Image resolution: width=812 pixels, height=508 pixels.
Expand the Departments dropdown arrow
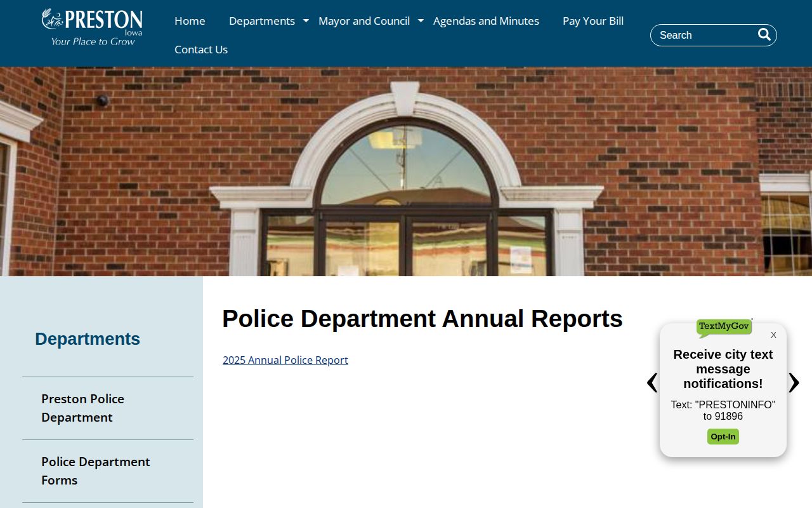306,21
